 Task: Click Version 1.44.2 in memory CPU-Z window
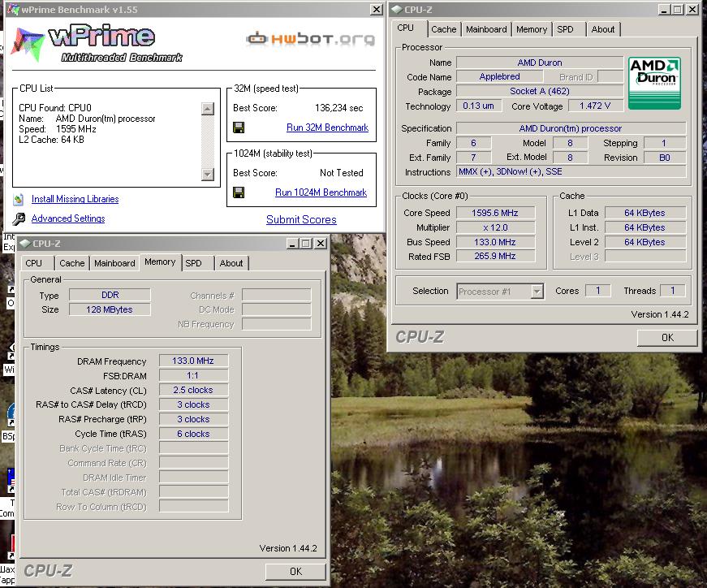tap(288, 548)
